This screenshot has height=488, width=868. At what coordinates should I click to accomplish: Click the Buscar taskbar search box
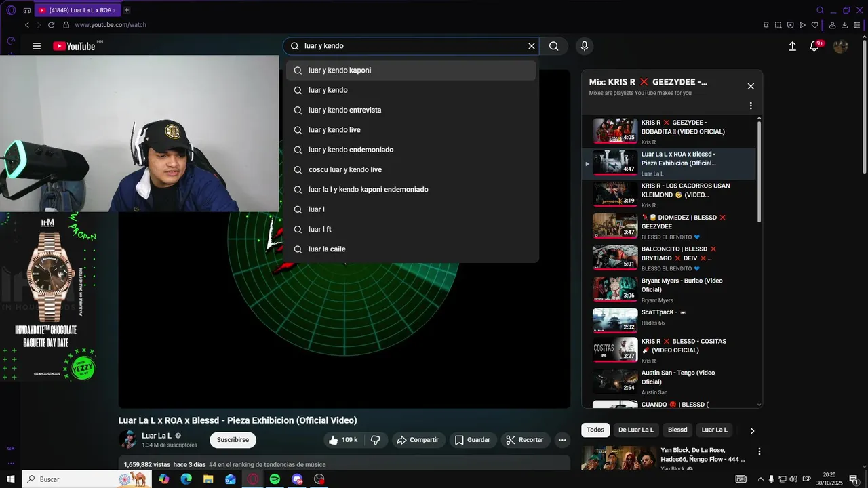pos(87,479)
